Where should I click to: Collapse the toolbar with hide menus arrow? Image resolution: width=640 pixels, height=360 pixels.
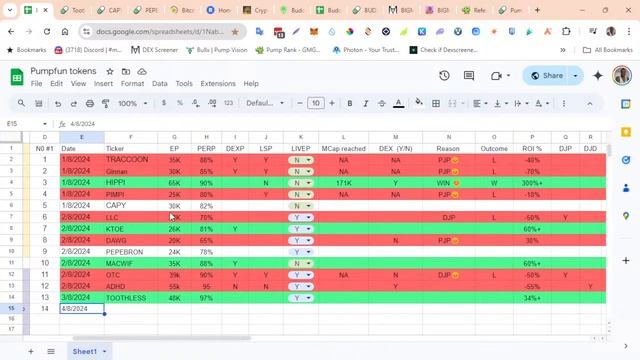click(x=590, y=104)
